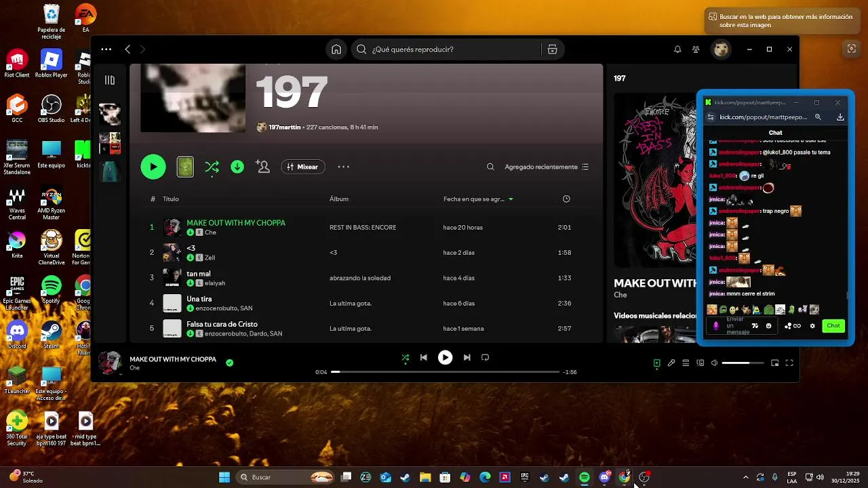Invite collaborators with add-person icon

(262, 167)
